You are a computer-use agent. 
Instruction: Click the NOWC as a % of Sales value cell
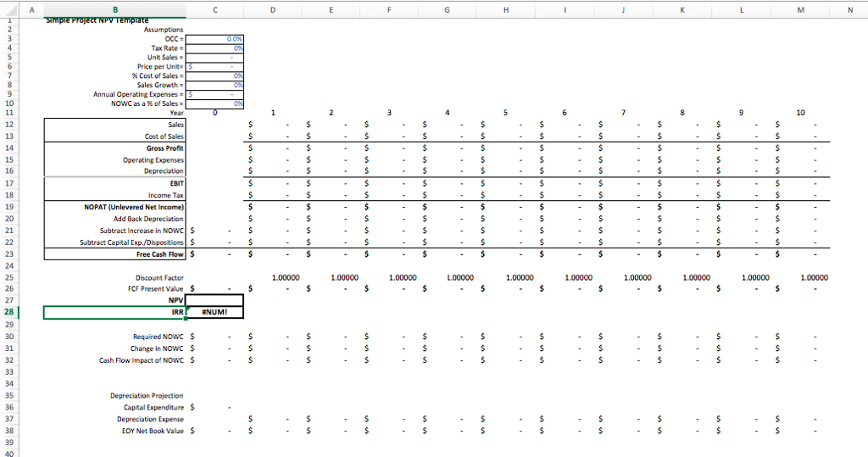coord(214,103)
